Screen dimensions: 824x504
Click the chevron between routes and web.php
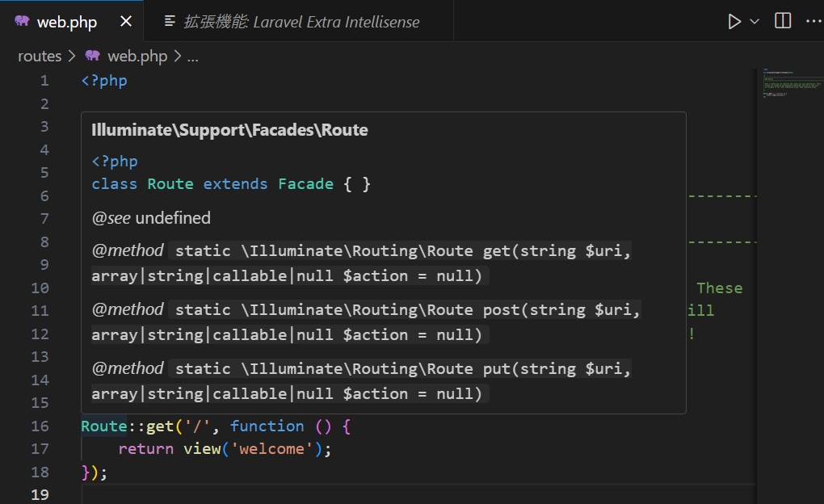pyautogui.click(x=71, y=56)
